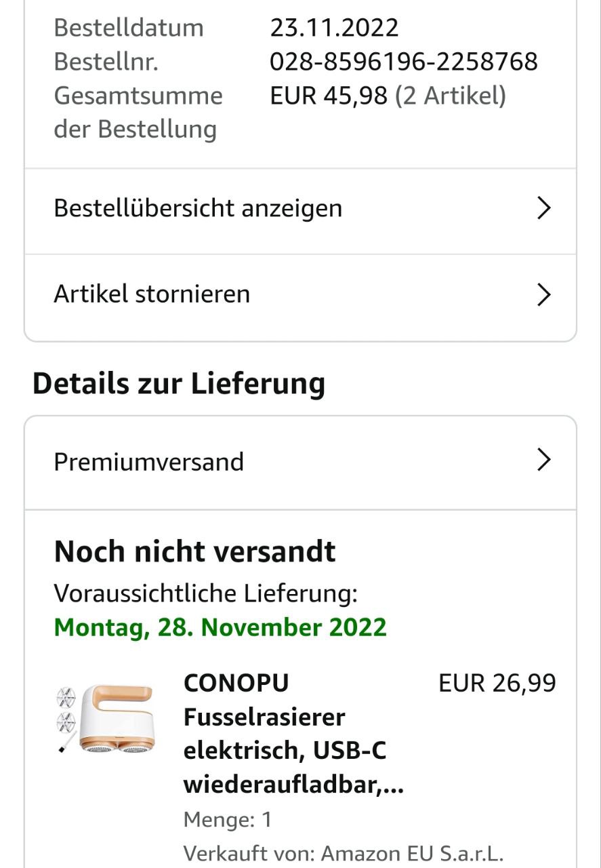Tap the Voraussichtliche Lieferung label

coord(205,593)
